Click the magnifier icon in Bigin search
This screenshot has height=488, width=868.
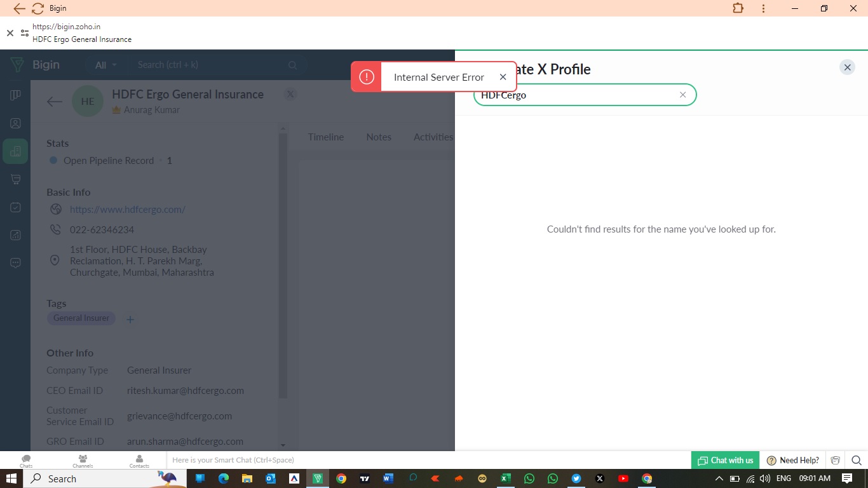pos(292,65)
